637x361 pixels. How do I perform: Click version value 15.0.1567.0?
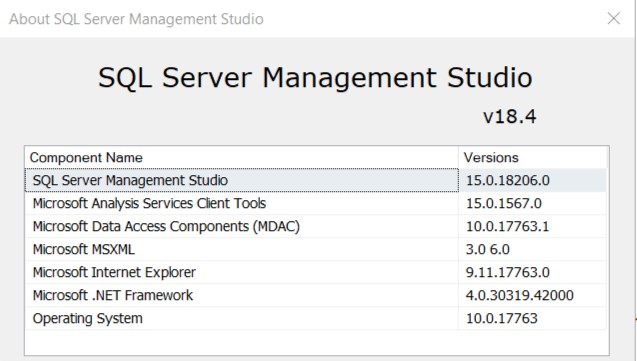coord(503,203)
